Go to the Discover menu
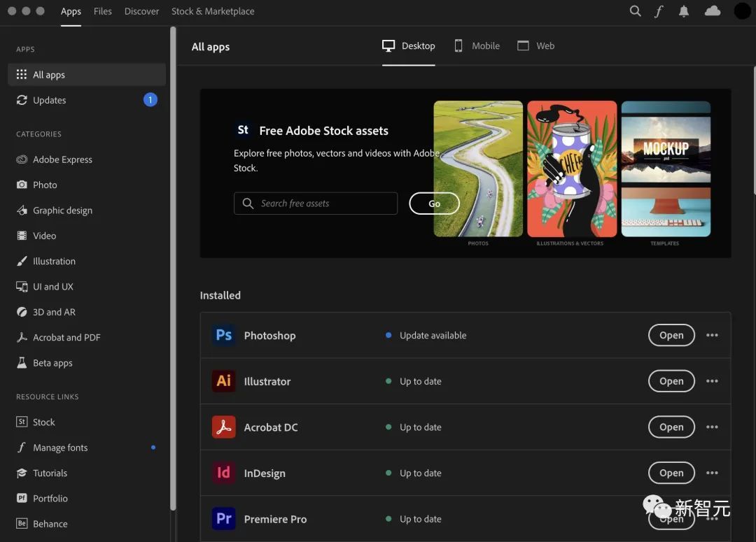Image resolution: width=756 pixels, height=542 pixels. 141,11
